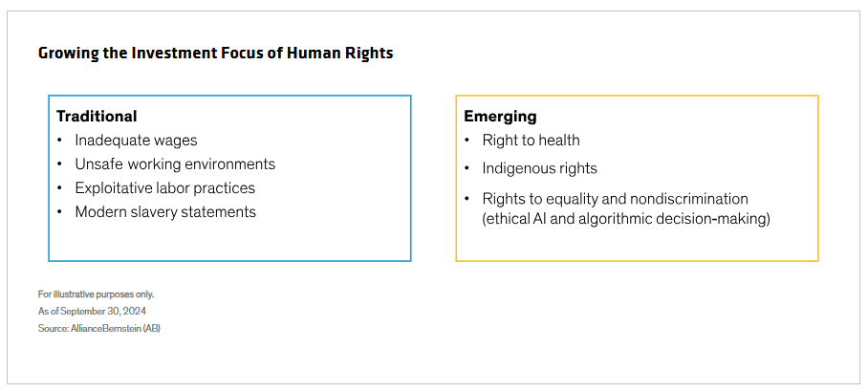The image size is (868, 392).
Task: Click the Source: AllianceBernstein (AB) text
Action: click(x=99, y=328)
